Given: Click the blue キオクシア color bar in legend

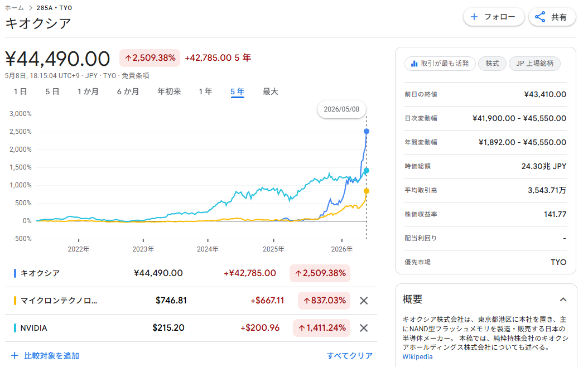Looking at the screenshot, I should [15, 273].
